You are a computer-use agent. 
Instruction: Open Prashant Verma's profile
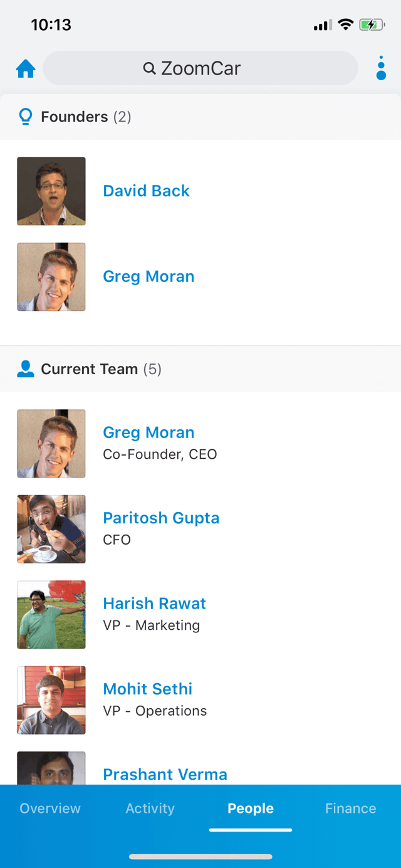click(165, 775)
